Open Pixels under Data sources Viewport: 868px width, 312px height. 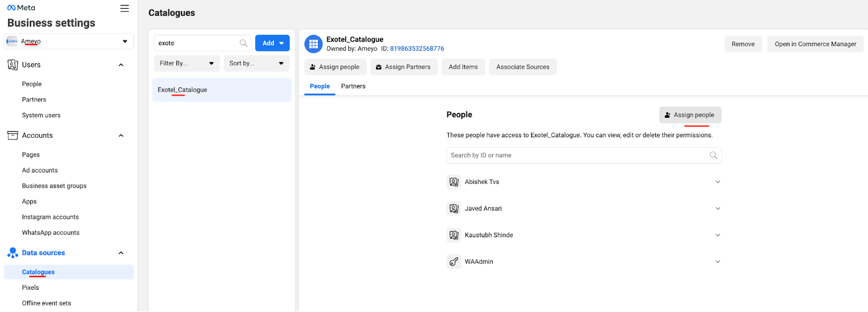coord(30,288)
